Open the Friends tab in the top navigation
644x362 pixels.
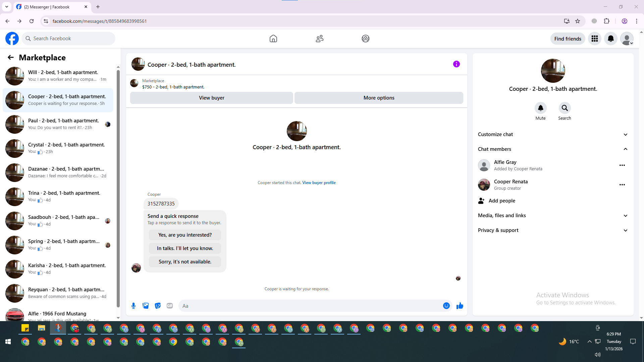[x=319, y=39]
